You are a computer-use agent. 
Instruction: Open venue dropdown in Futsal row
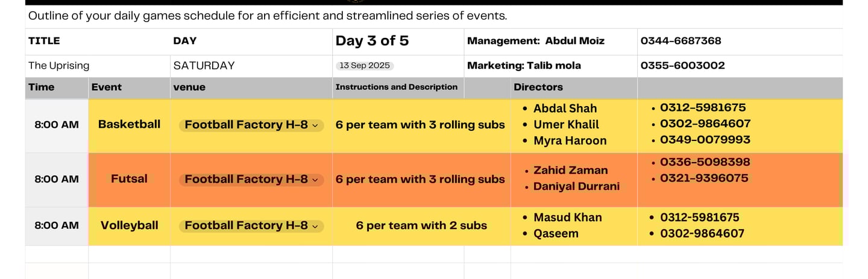tap(251, 180)
